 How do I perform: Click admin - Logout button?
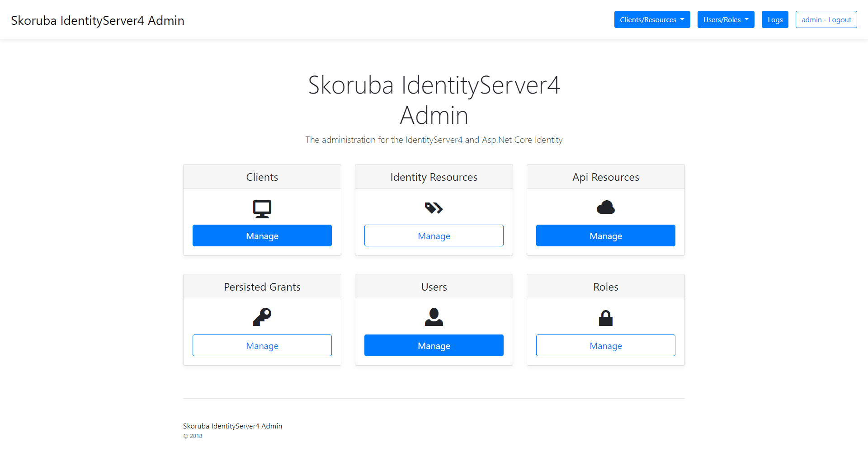point(826,19)
